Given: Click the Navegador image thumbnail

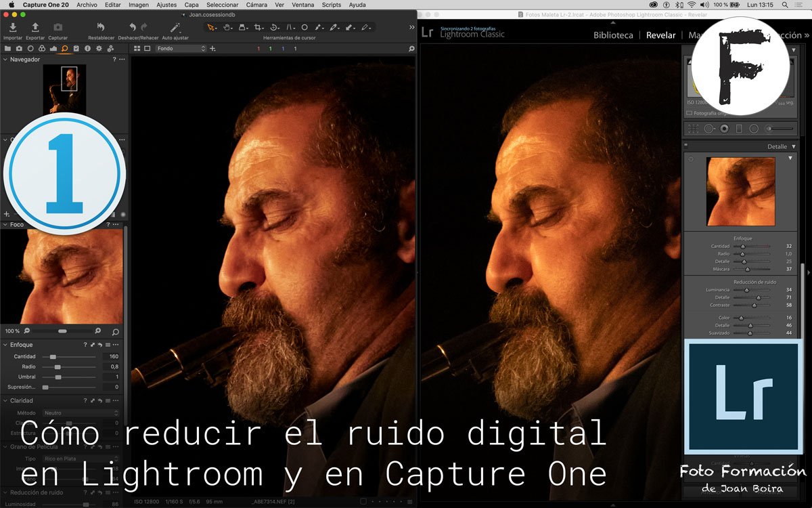Looking at the screenshot, I should [64, 89].
